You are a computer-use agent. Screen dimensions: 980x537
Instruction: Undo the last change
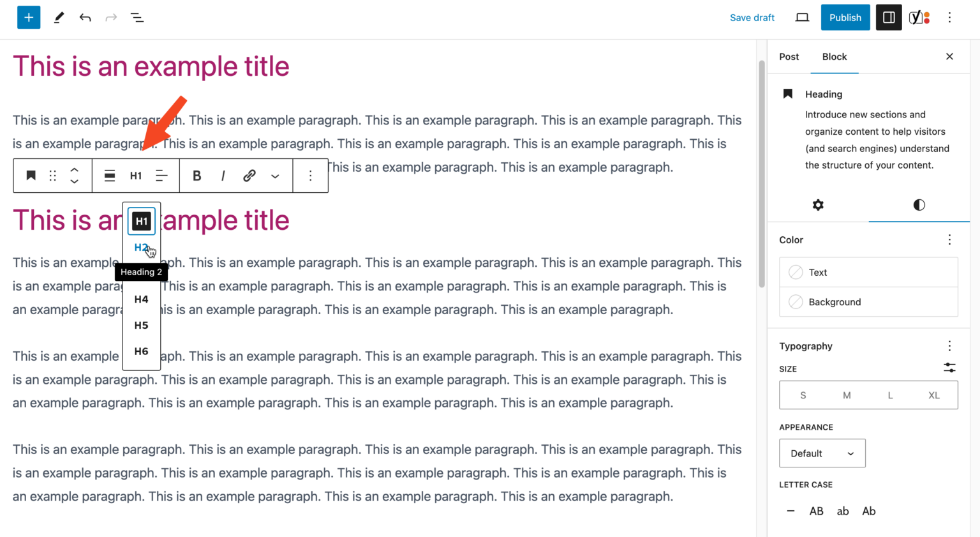85,17
